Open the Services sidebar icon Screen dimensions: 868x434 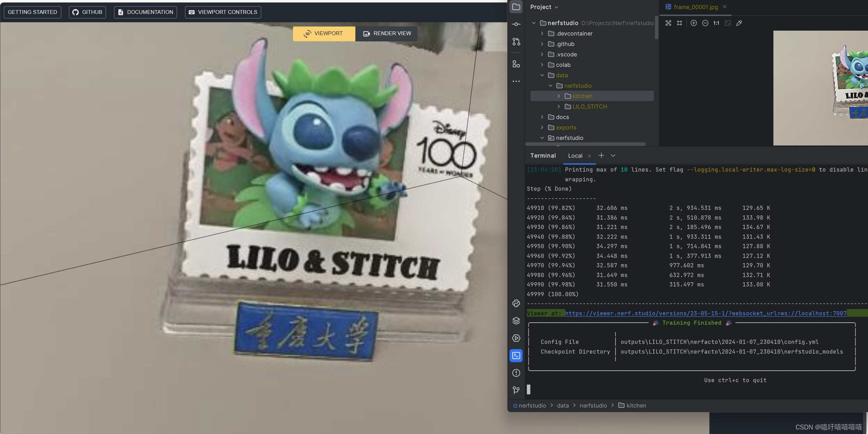(516, 338)
